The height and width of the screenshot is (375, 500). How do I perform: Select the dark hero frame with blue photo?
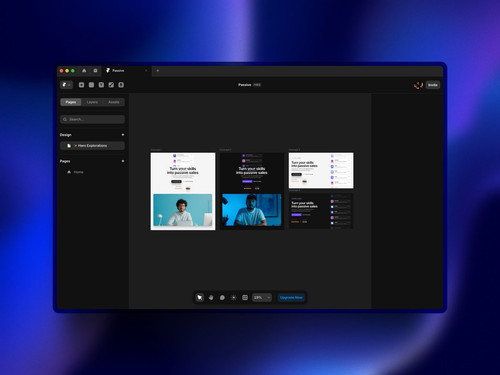click(x=252, y=191)
